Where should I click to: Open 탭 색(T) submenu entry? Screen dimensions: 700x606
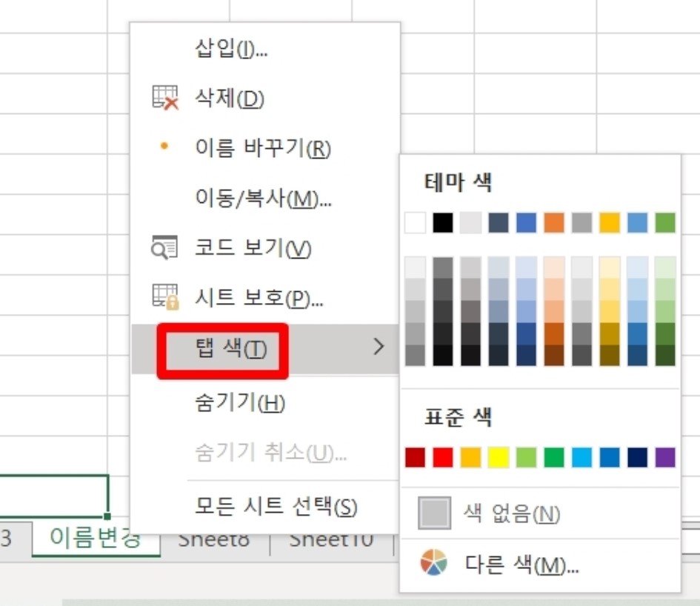265,349
